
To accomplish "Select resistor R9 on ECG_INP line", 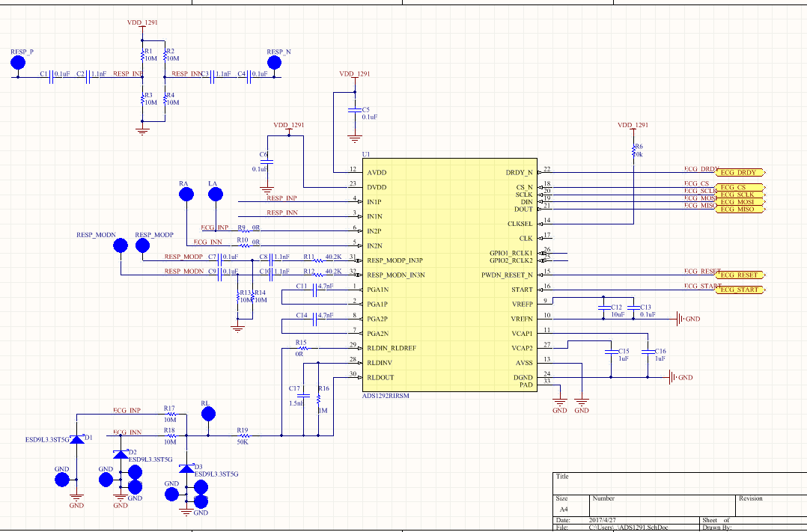I will pyautogui.click(x=245, y=231).
